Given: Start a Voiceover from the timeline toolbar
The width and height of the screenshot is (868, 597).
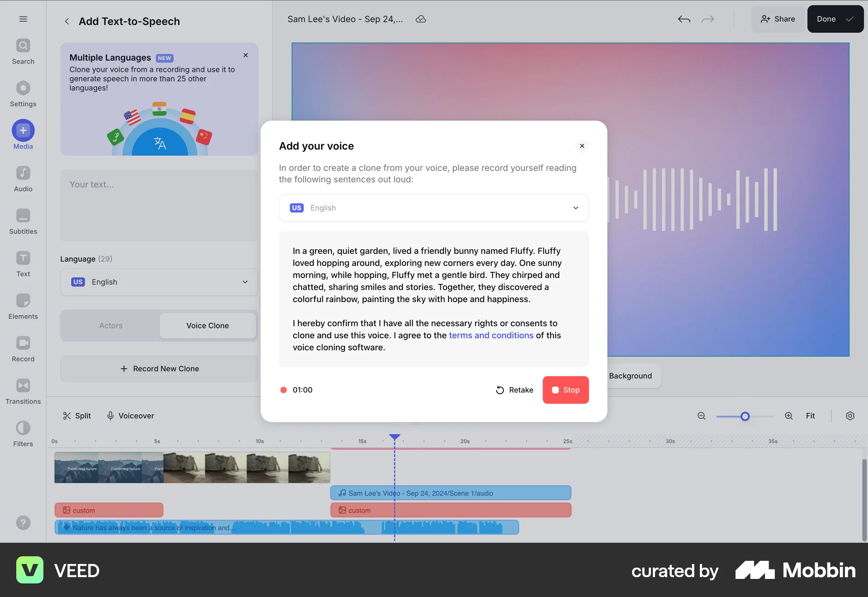Looking at the screenshot, I should coord(130,416).
